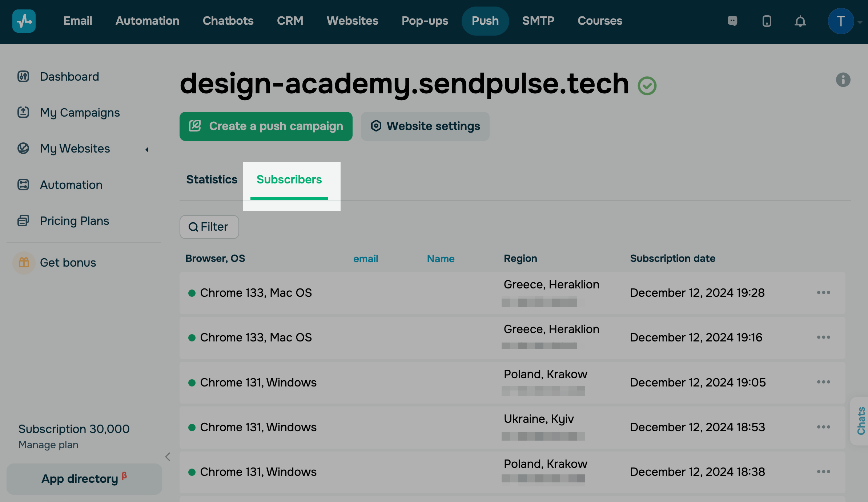Click the Subscription 30,000 text
The image size is (868, 502).
pos(74,429)
